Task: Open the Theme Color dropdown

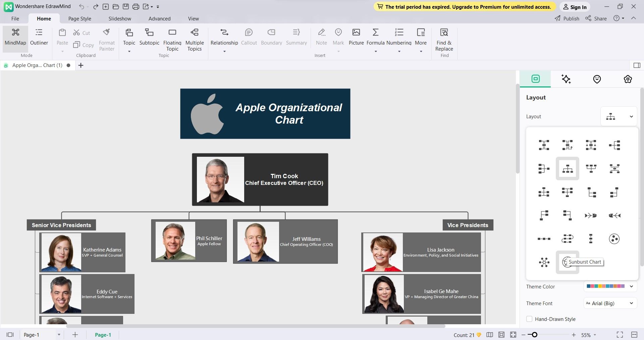Action: click(x=610, y=286)
